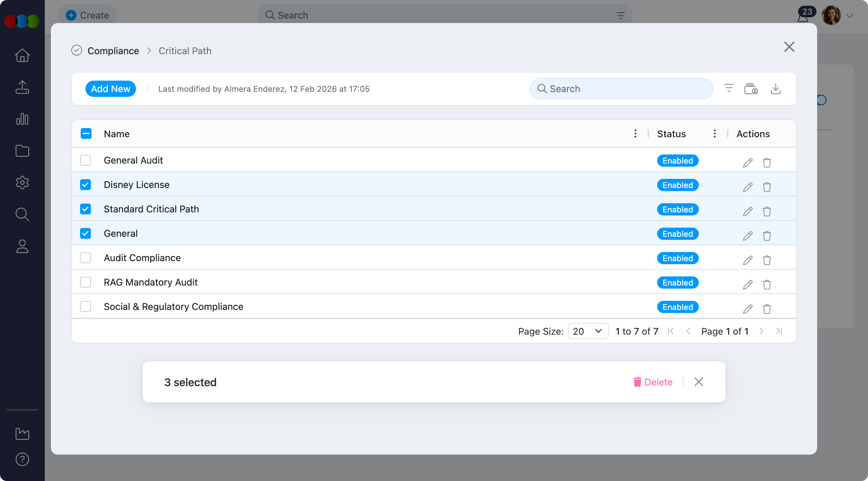Click the notifications bell showing 23
This screenshot has height=481, width=868.
(803, 15)
